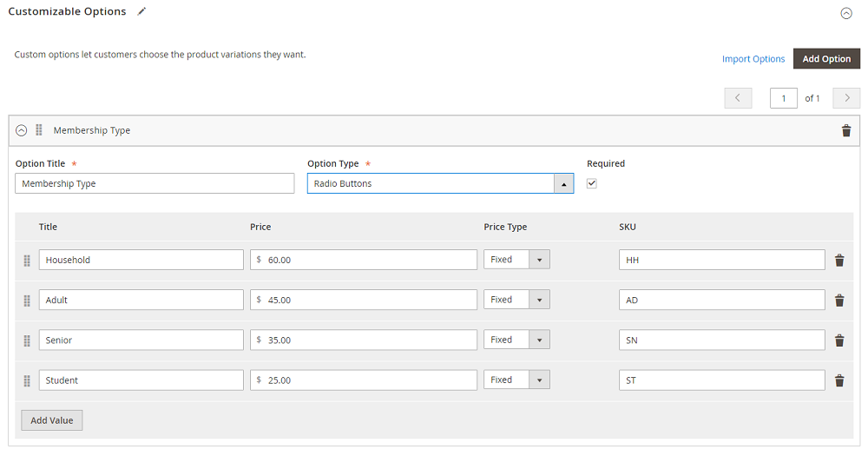The height and width of the screenshot is (456, 868).
Task: Click the drag handle beside Student row
Action: [27, 380]
